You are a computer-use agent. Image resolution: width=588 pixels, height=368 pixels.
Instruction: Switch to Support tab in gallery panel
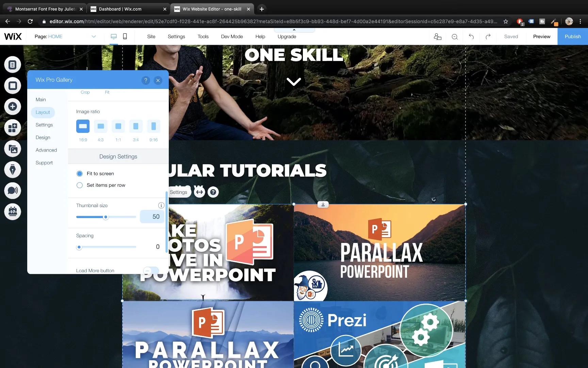tap(44, 163)
